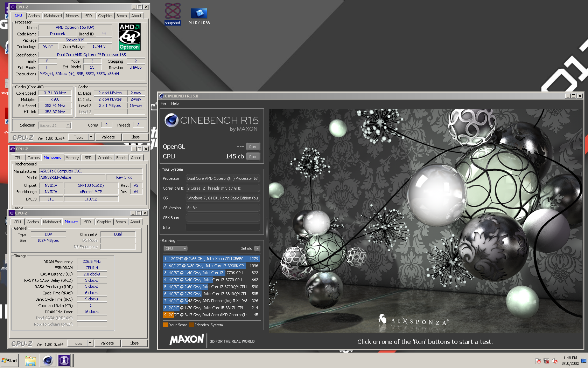Image resolution: width=588 pixels, height=368 pixels.
Task: Open Graphics tab in the bottom Memory CPU-Z window
Action: 104,222
